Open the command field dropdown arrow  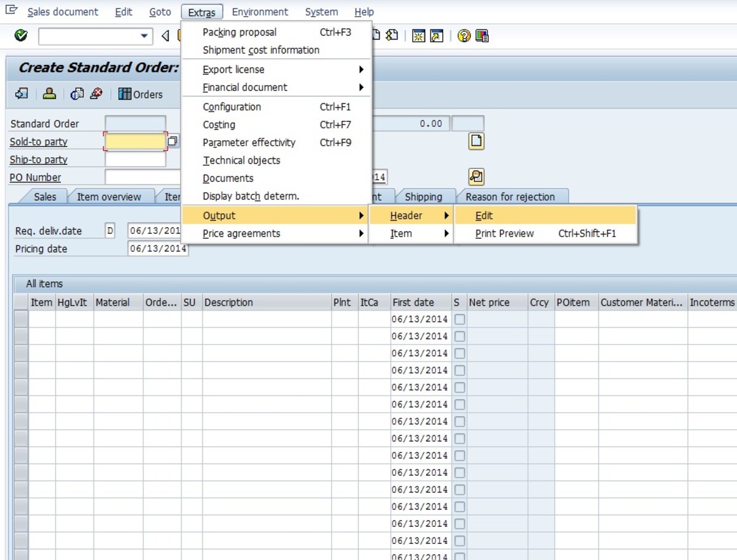click(144, 36)
